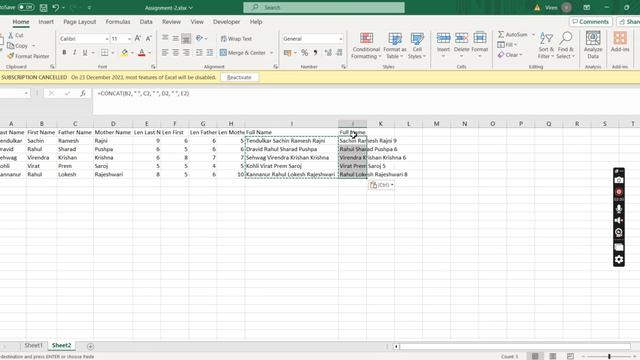This screenshot has height=360, width=640.
Task: Open the Fill dropdown
Action: pos(507,44)
